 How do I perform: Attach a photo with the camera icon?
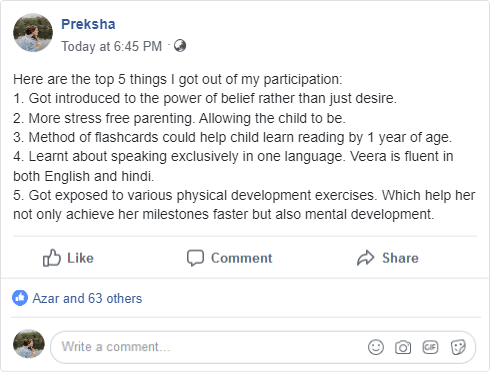pos(403,347)
